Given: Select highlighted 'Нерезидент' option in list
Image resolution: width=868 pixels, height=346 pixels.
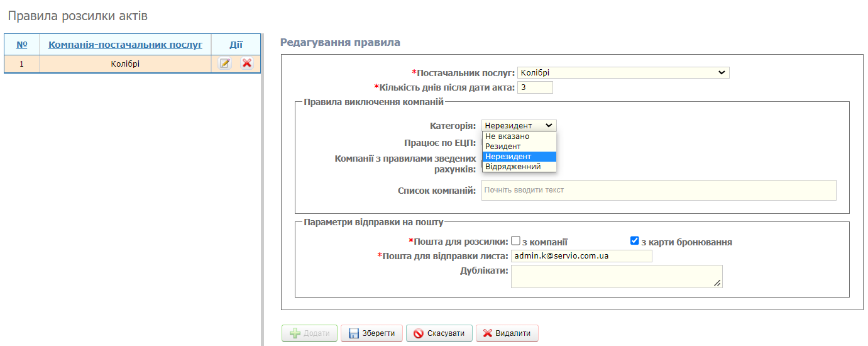Looking at the screenshot, I should [x=508, y=157].
